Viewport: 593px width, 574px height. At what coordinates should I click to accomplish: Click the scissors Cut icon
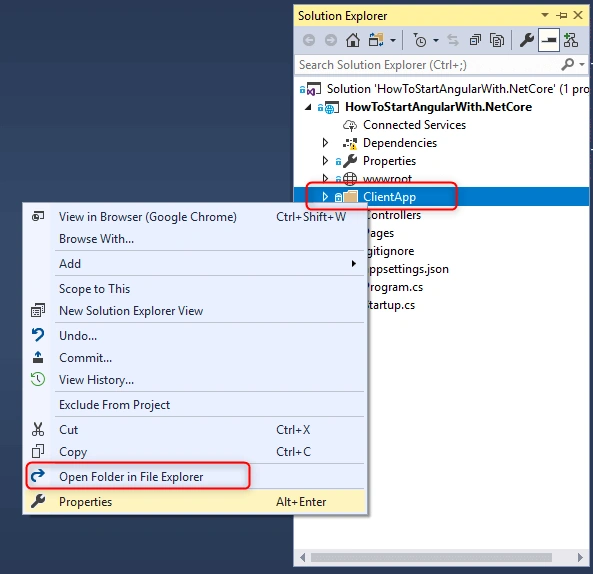(x=38, y=430)
